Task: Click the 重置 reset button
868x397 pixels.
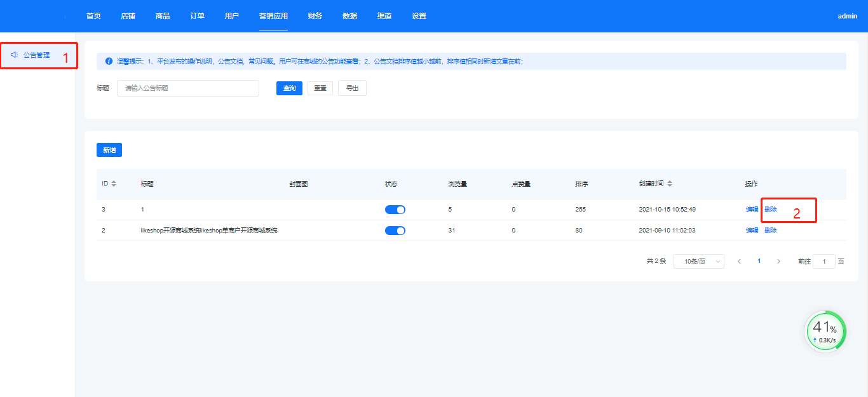Action: 320,88
